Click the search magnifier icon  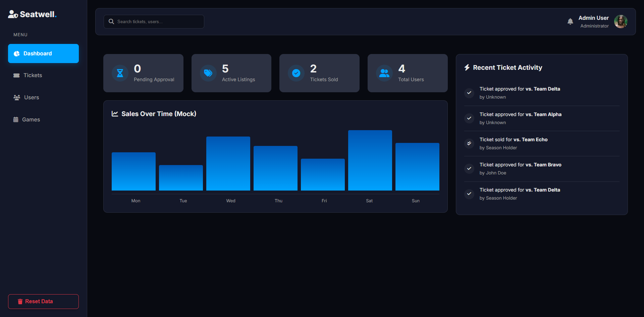(111, 21)
